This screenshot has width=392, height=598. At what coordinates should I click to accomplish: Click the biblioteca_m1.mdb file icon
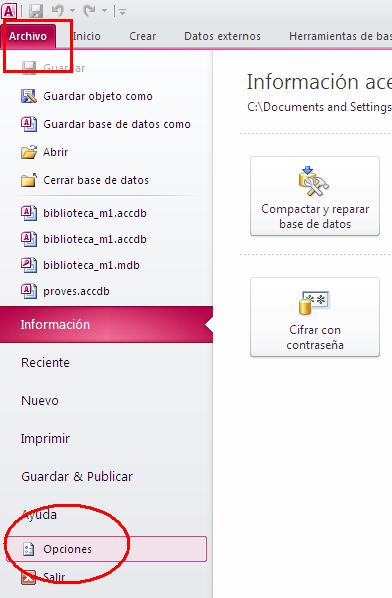(29, 265)
